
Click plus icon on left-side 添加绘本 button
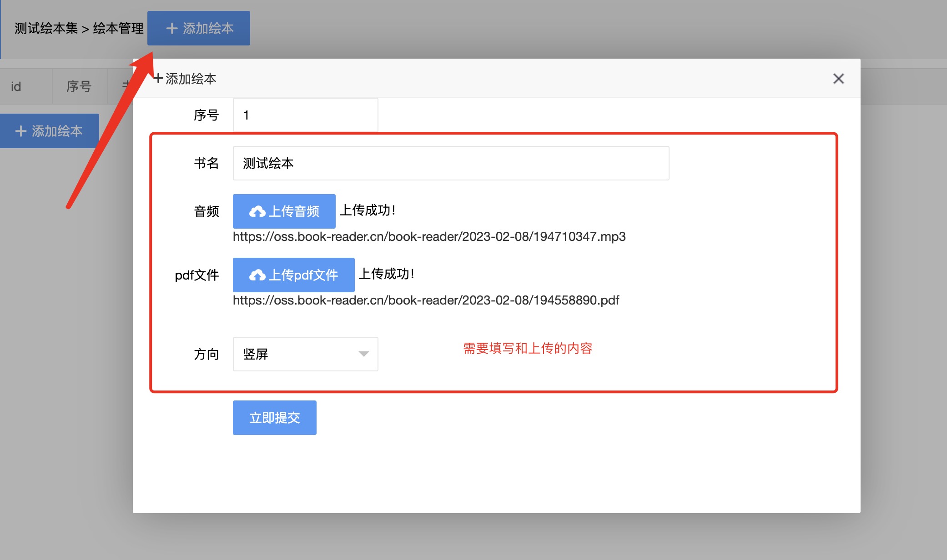(x=20, y=131)
